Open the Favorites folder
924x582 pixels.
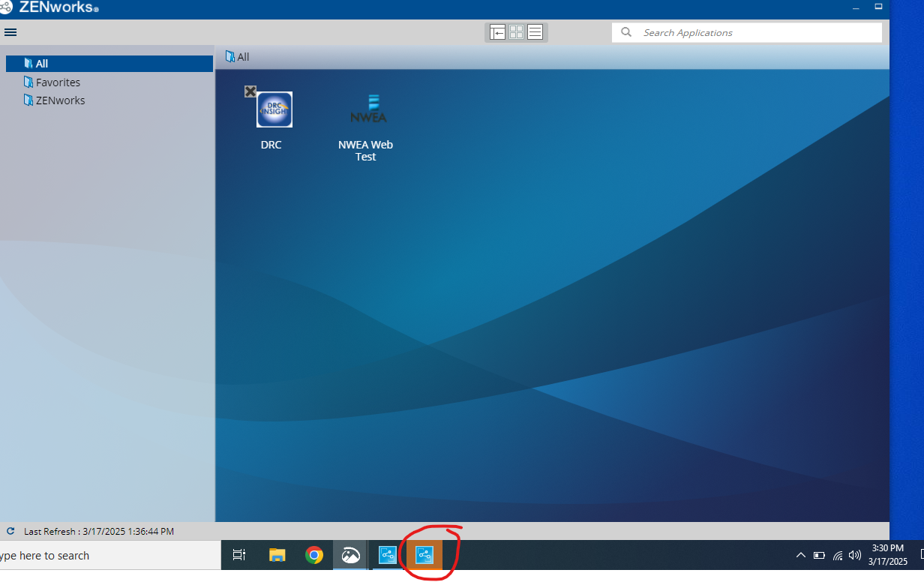point(58,82)
